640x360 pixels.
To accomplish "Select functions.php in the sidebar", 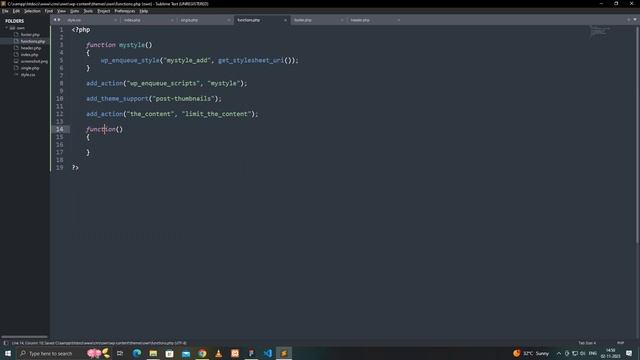I will coord(33,41).
